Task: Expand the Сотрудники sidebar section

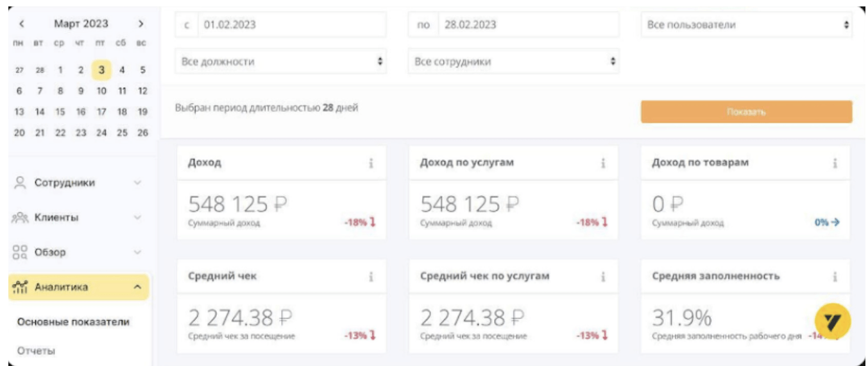Action: pos(78,183)
